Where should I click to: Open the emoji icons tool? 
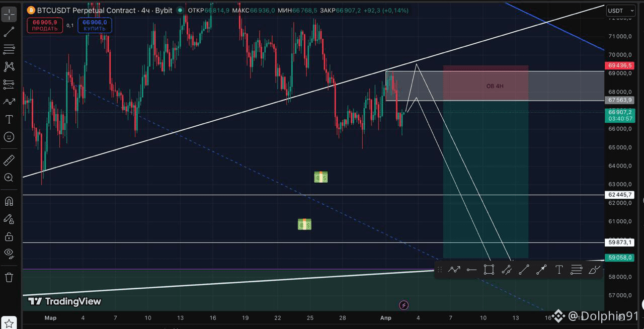click(x=9, y=137)
